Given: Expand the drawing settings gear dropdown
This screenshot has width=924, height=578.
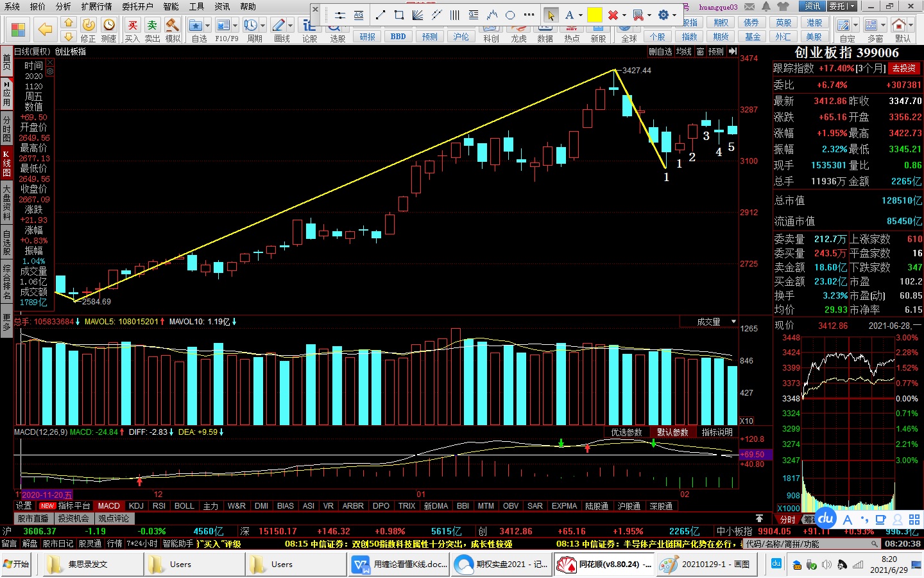Looking at the screenshot, I should [x=674, y=15].
